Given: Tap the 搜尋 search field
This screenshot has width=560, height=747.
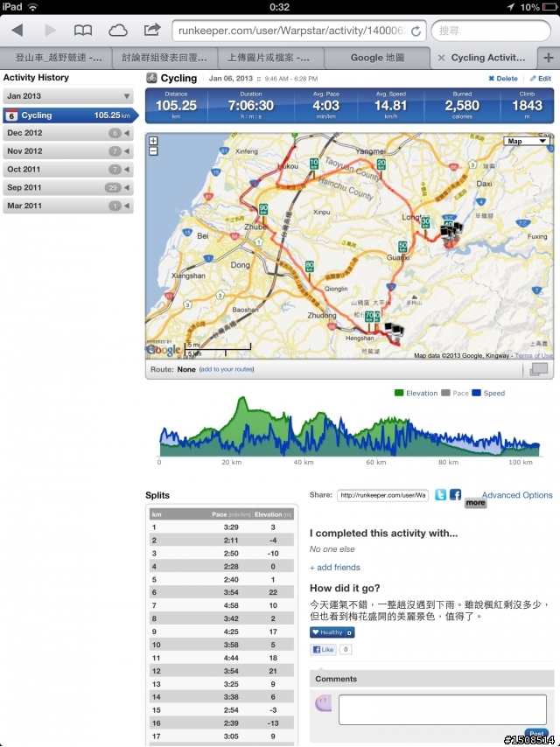Looking at the screenshot, I should pyautogui.click(x=491, y=31).
